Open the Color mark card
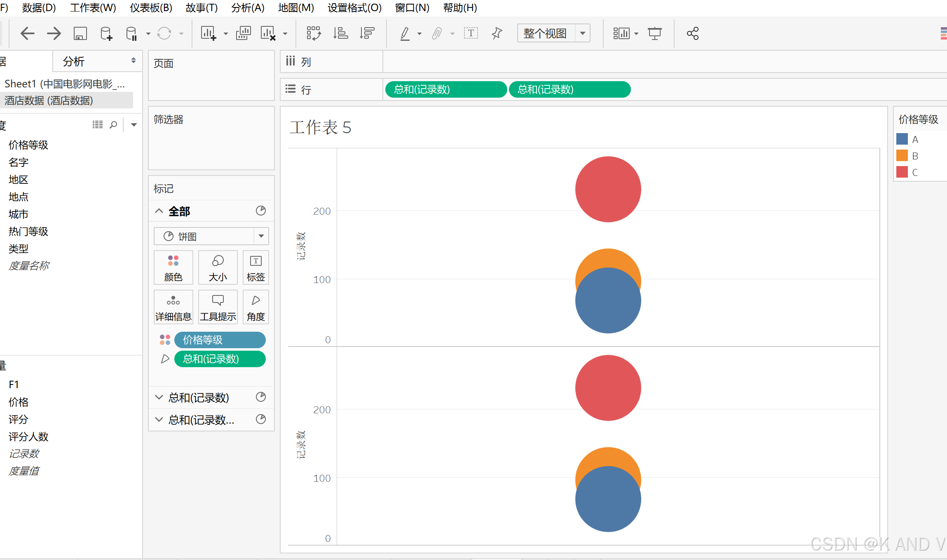 tap(173, 267)
